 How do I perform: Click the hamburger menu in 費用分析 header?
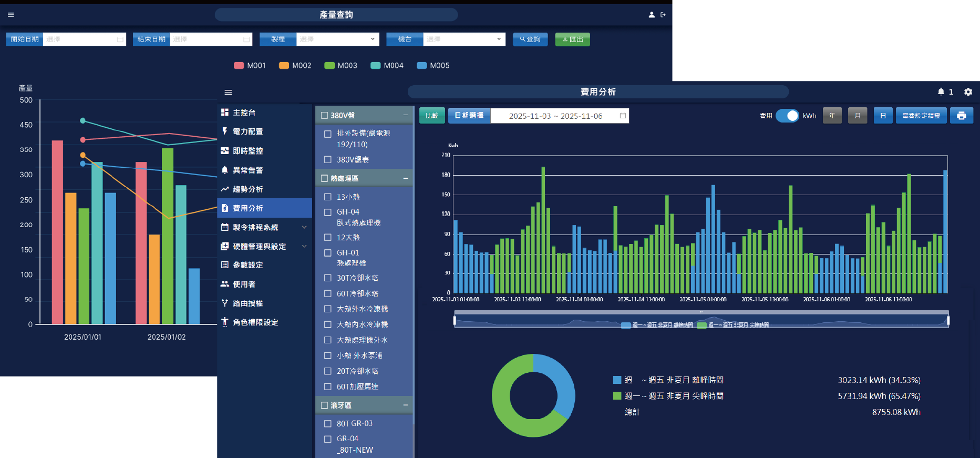(228, 92)
